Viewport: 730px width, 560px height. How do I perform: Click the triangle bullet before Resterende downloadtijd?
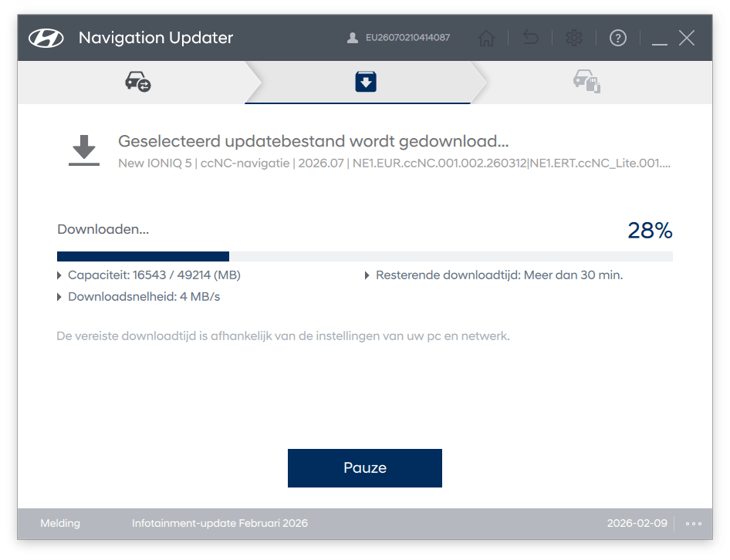point(367,275)
